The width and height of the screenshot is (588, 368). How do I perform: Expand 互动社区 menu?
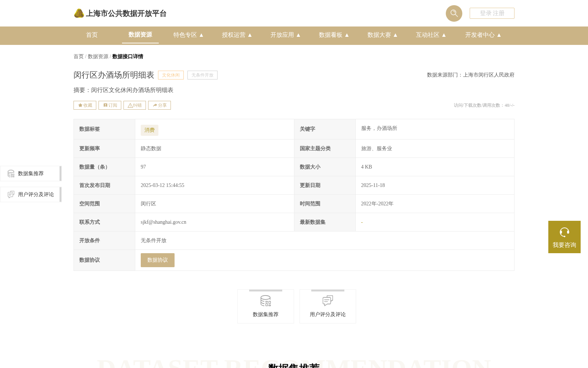coord(431,35)
